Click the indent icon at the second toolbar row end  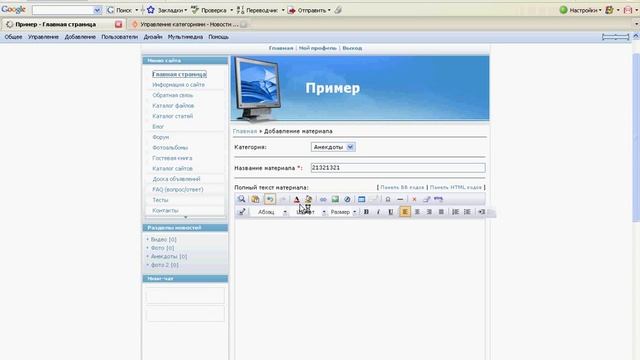(482, 212)
